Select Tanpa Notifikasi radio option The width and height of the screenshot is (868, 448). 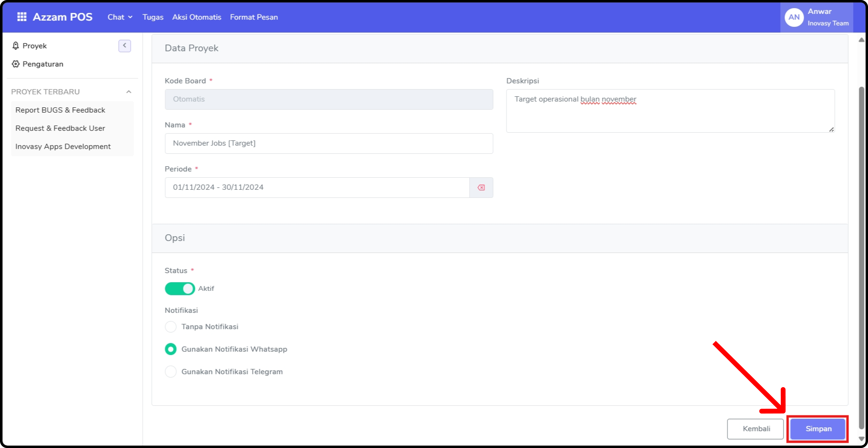click(x=170, y=327)
